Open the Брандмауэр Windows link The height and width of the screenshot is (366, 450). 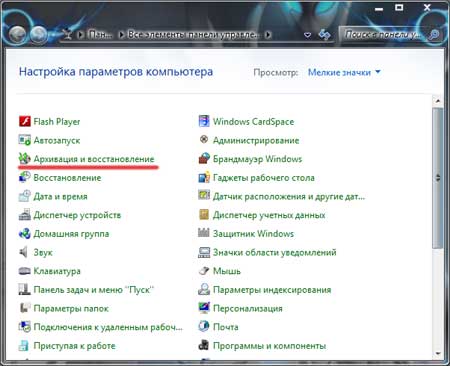[258, 159]
